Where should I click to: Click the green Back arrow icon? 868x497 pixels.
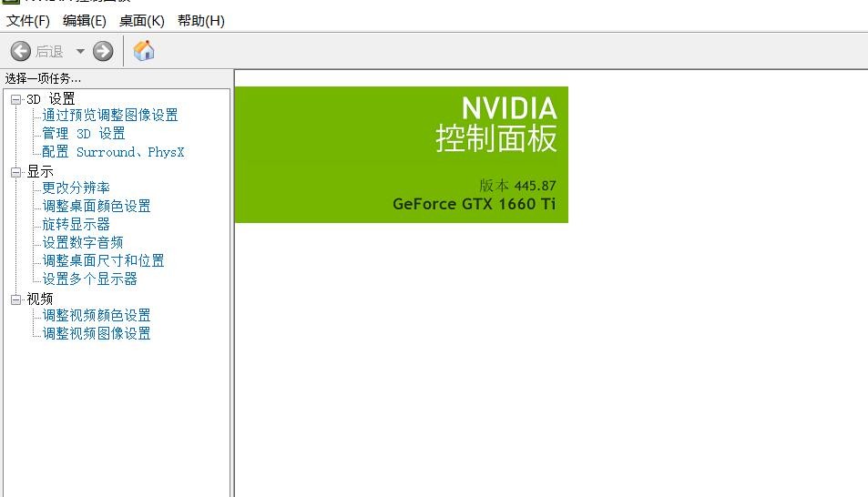20,52
